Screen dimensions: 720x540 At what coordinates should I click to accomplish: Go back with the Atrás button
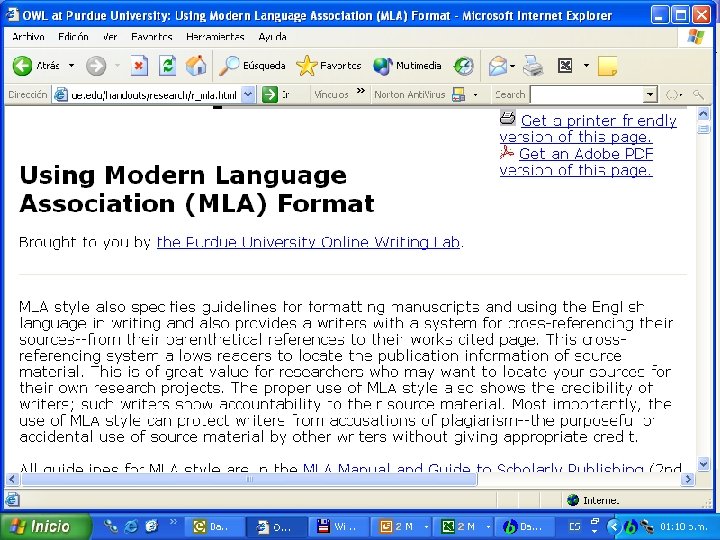[36, 66]
